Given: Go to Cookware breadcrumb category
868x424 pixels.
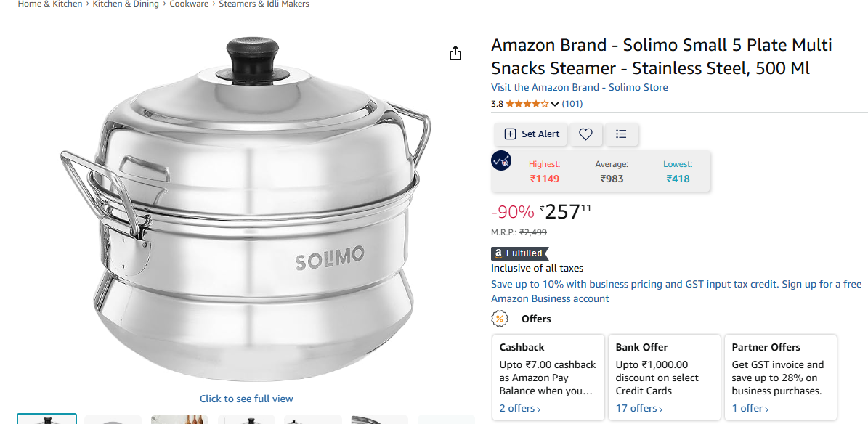Looking at the screenshot, I should click(x=189, y=4).
